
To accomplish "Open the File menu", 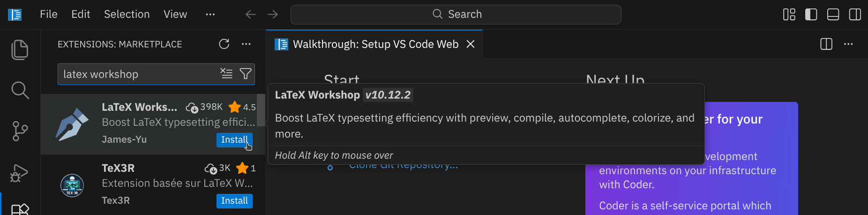I will click(x=49, y=15).
